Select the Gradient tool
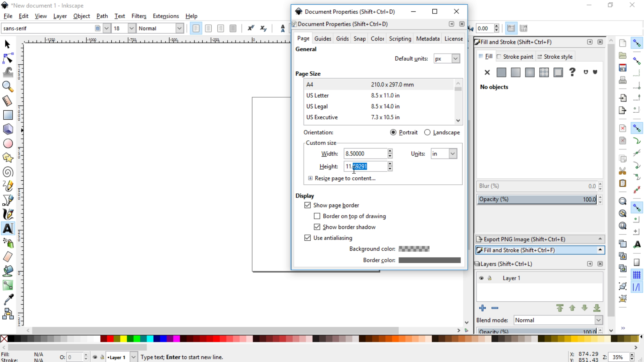The width and height of the screenshot is (644, 362). [x=7, y=285]
